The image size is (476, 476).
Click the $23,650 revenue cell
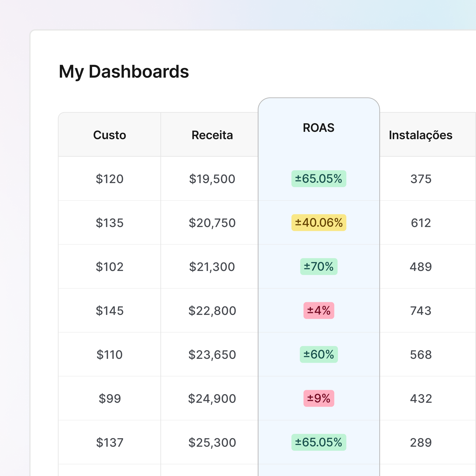[x=212, y=354]
